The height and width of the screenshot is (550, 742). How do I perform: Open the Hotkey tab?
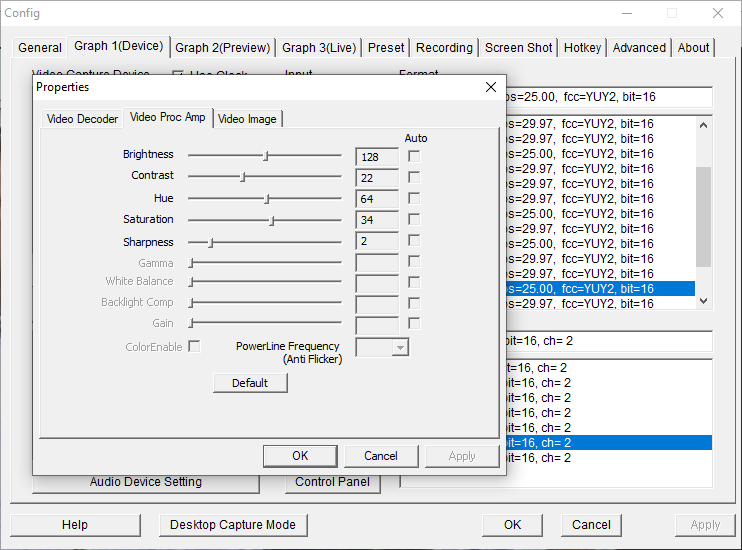(582, 48)
